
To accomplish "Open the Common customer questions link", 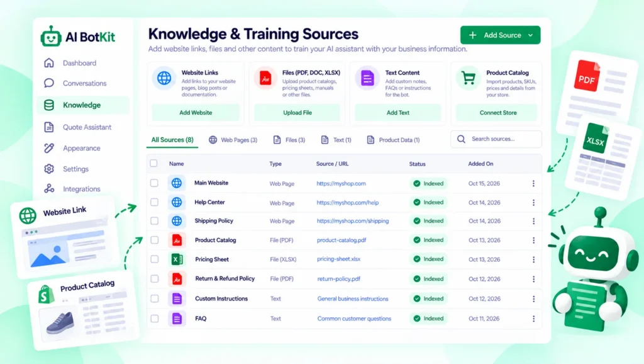I will click(x=354, y=319).
